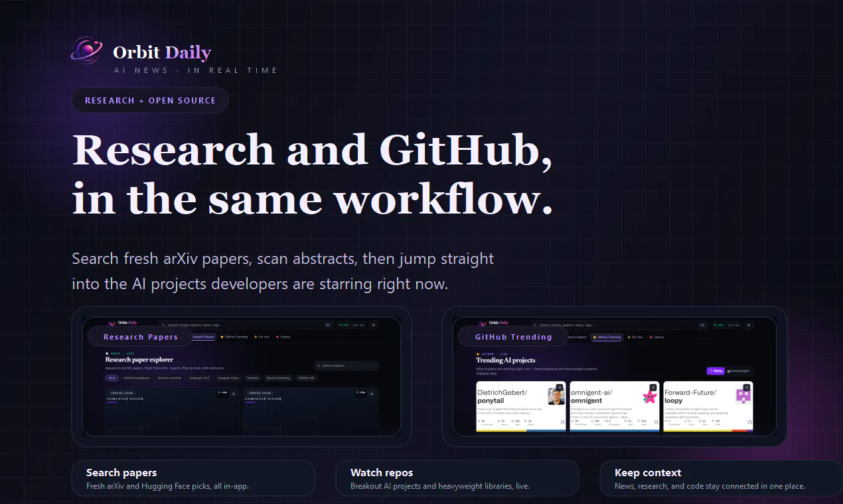843x504 pixels.
Task: Click share icon on the omnigent repo card
Action: [653, 387]
